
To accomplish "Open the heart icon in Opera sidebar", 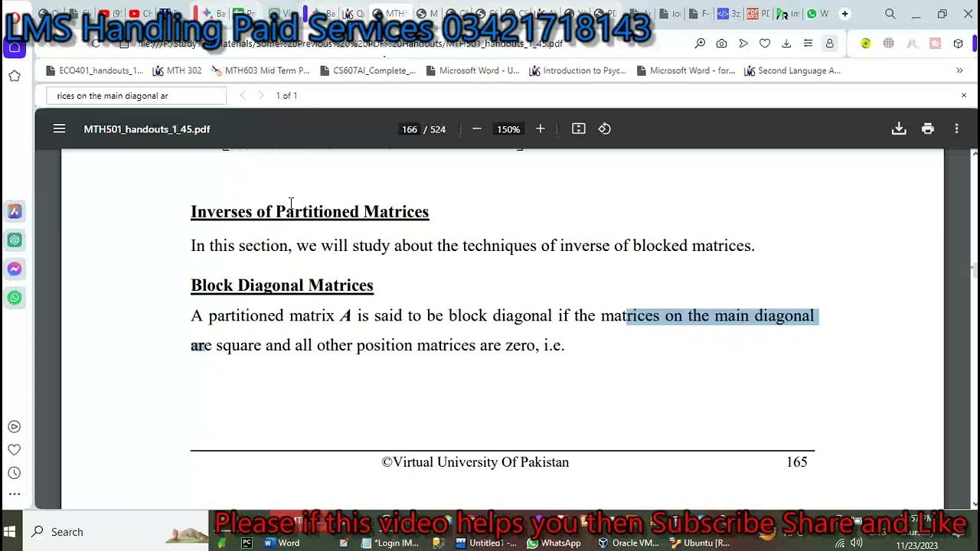I will [15, 450].
